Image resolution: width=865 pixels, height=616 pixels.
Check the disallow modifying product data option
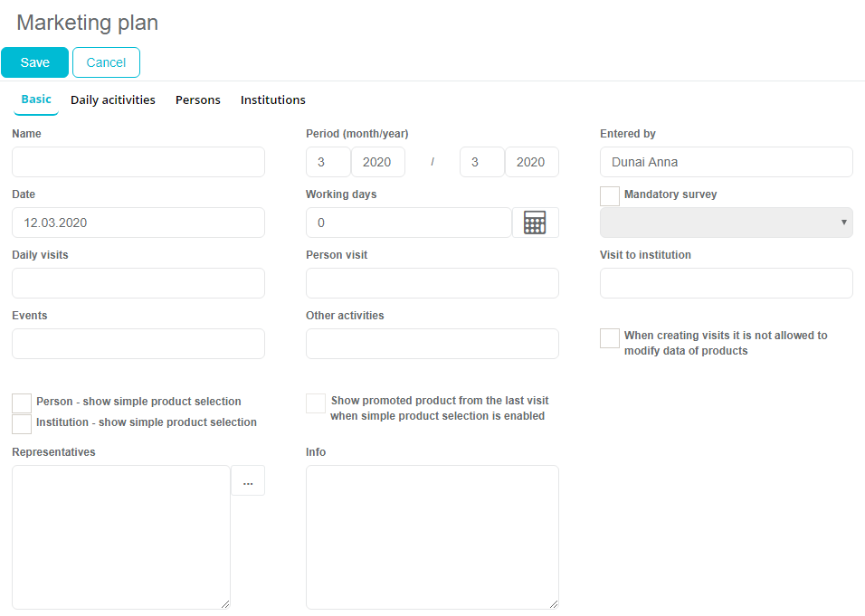(610, 338)
